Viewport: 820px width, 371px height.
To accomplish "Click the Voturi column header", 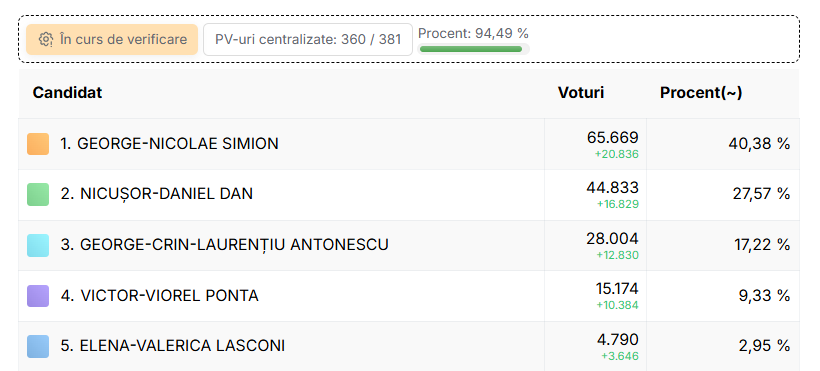I will 581,93.
